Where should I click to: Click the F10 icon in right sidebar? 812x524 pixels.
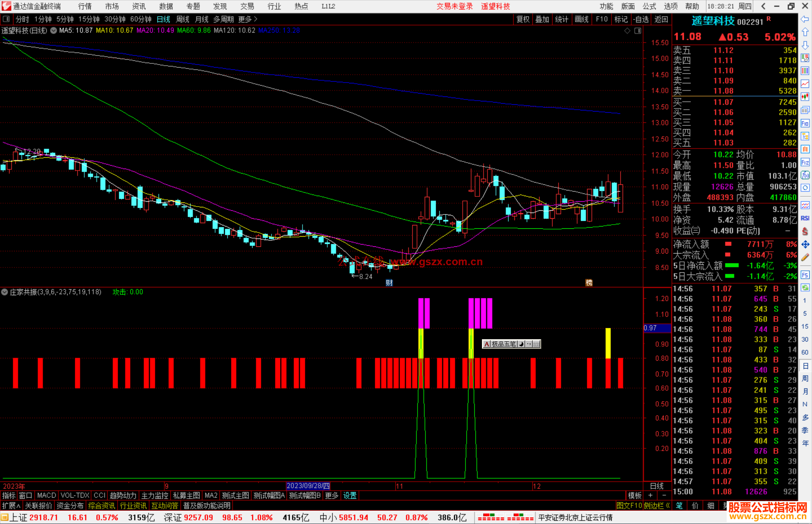tap(805, 123)
